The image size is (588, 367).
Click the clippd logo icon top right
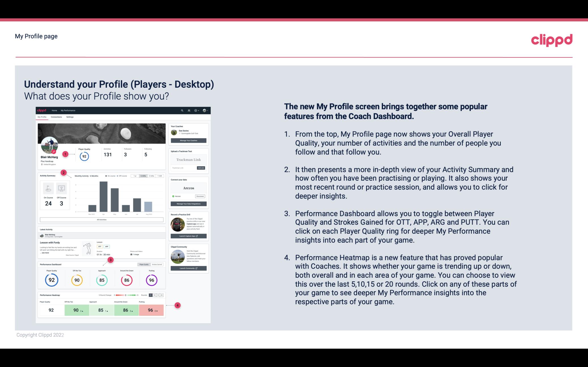(x=551, y=40)
